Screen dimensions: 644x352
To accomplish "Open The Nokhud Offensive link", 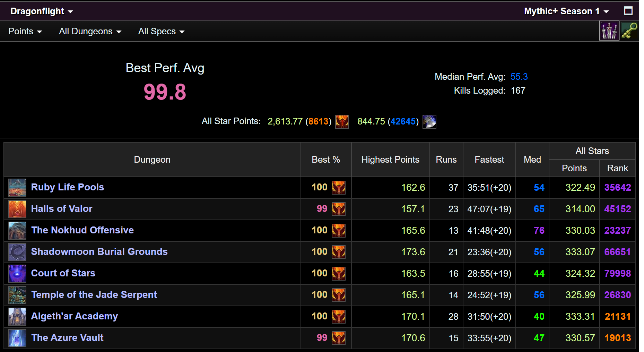I will (x=82, y=230).
